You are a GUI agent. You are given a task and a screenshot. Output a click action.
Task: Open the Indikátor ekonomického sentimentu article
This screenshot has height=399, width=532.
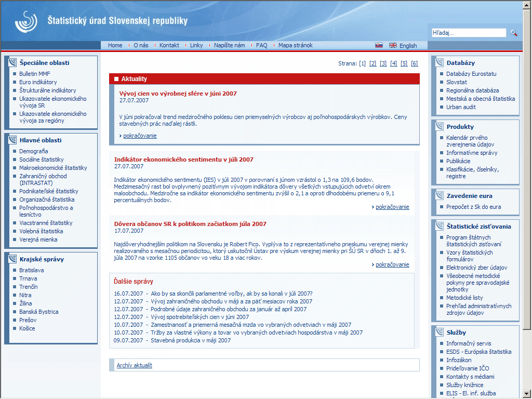pos(183,159)
